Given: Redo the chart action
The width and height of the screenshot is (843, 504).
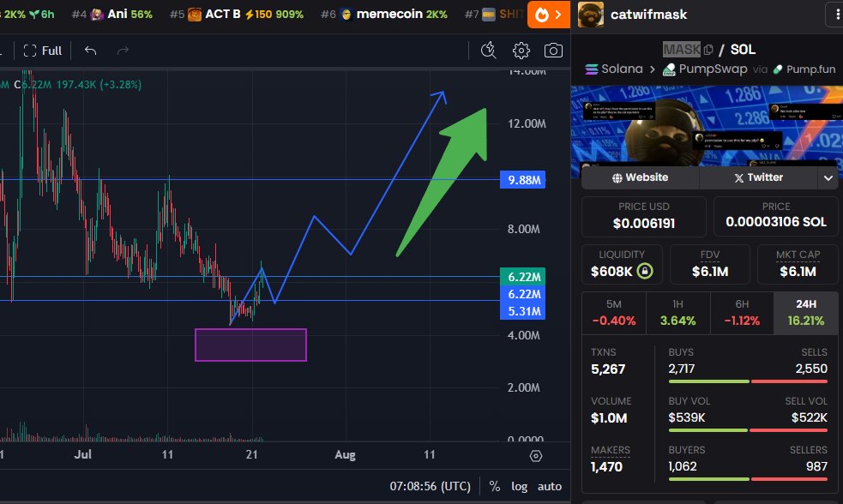Looking at the screenshot, I should coord(123,51).
